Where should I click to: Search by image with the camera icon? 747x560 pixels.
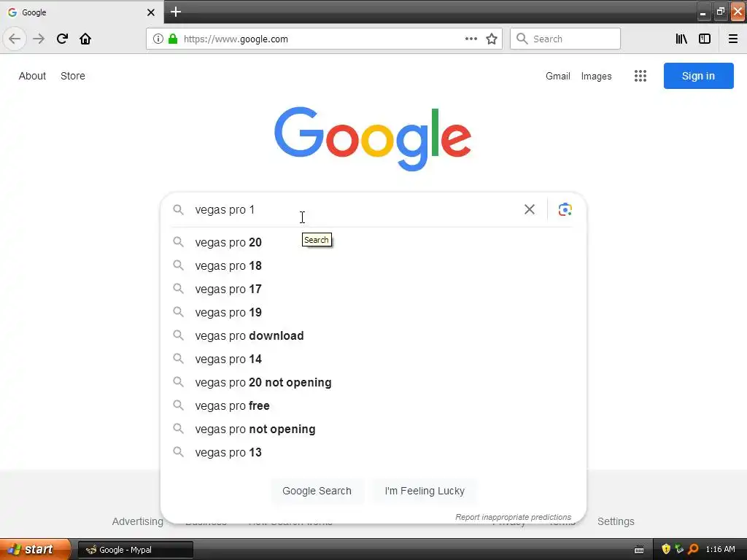[x=565, y=209]
